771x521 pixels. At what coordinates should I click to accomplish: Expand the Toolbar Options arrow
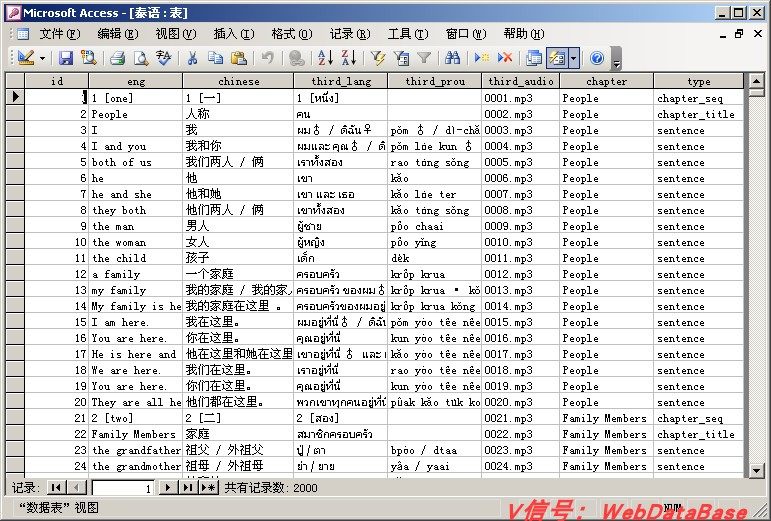point(616,58)
